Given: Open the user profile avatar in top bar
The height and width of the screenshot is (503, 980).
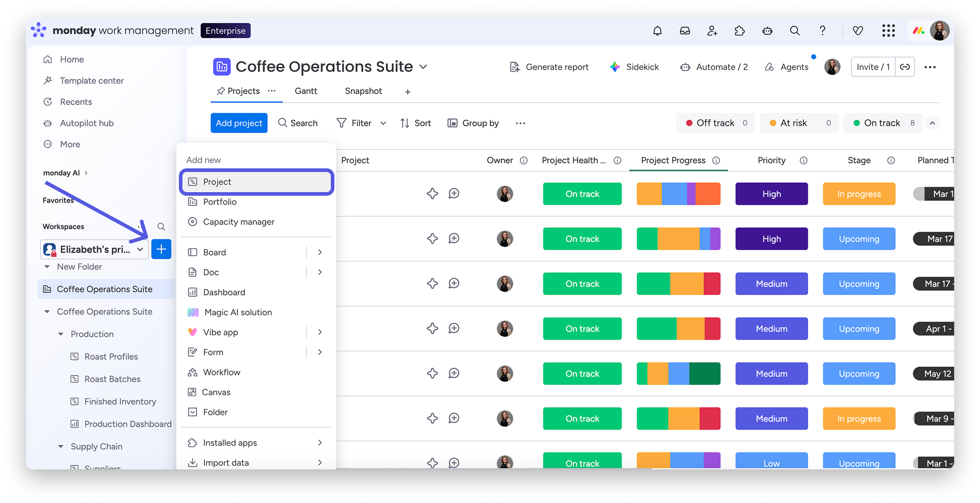Looking at the screenshot, I should 940,30.
